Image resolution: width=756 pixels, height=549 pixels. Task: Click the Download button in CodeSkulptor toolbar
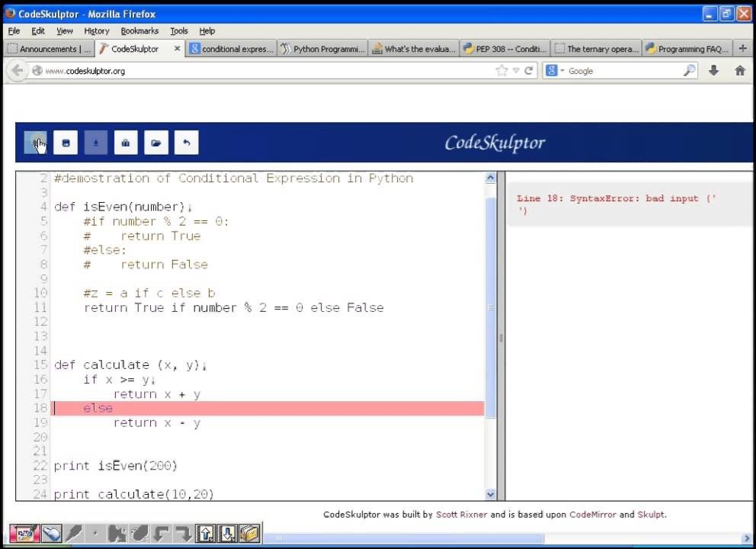click(96, 143)
